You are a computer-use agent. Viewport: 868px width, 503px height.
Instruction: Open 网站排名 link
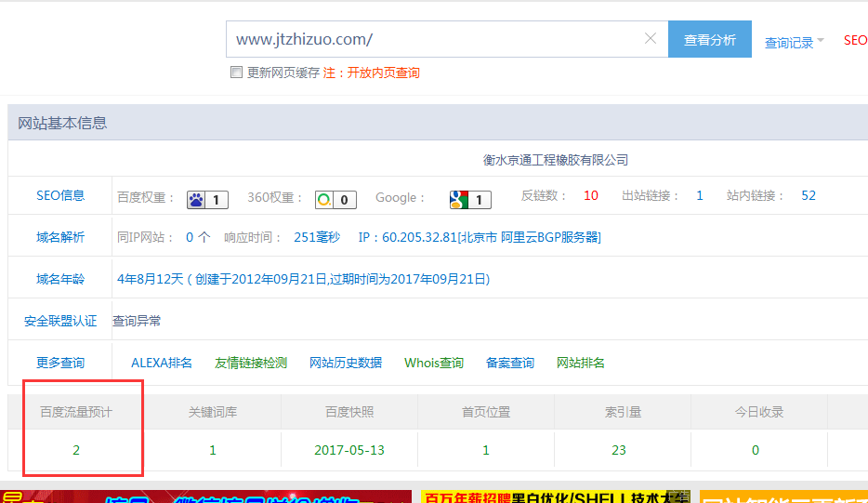tap(581, 363)
